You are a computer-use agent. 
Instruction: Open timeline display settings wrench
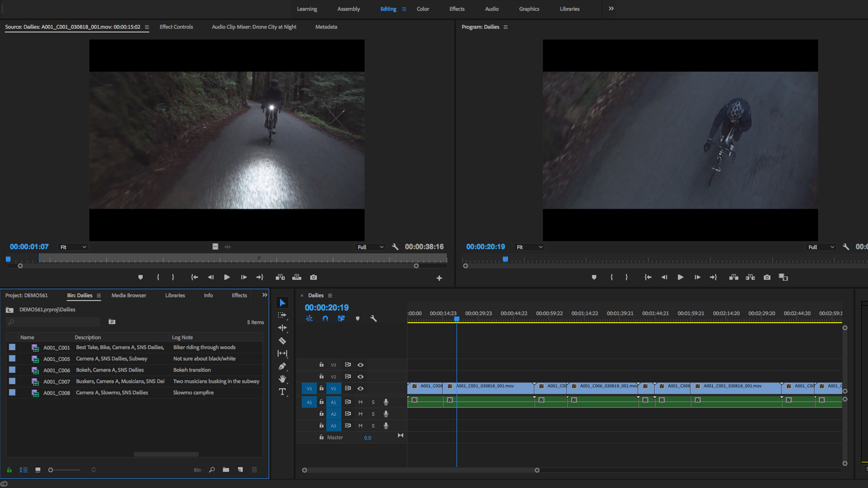pyautogui.click(x=373, y=319)
